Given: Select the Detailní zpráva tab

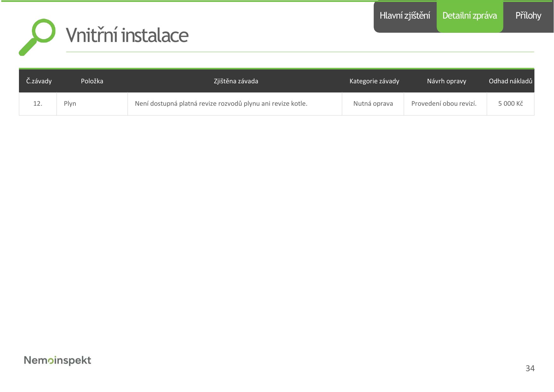Looking at the screenshot, I should pyautogui.click(x=470, y=16).
